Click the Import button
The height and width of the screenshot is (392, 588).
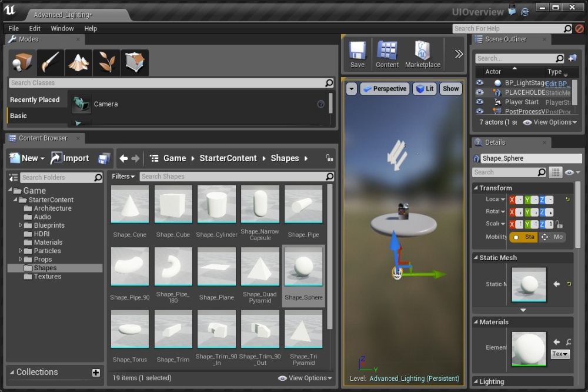click(x=71, y=158)
